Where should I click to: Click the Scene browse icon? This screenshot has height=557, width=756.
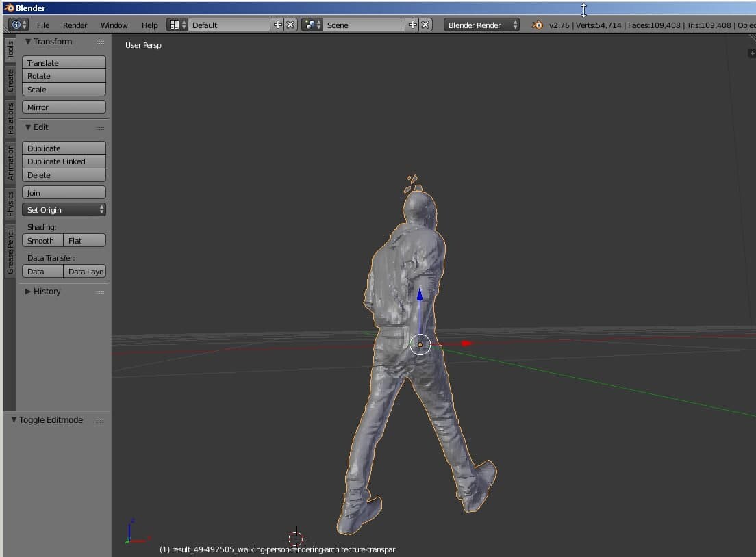coord(312,25)
